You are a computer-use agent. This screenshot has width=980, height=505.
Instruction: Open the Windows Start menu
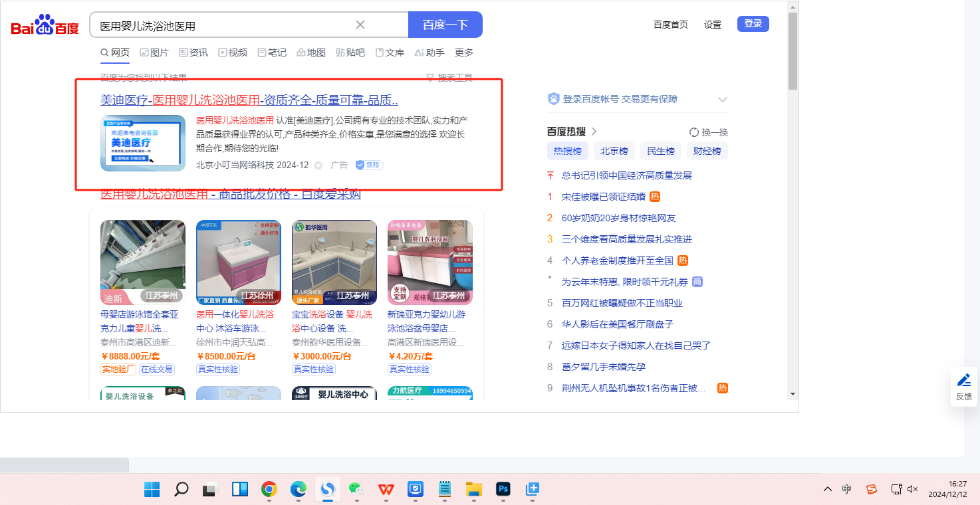(x=152, y=490)
